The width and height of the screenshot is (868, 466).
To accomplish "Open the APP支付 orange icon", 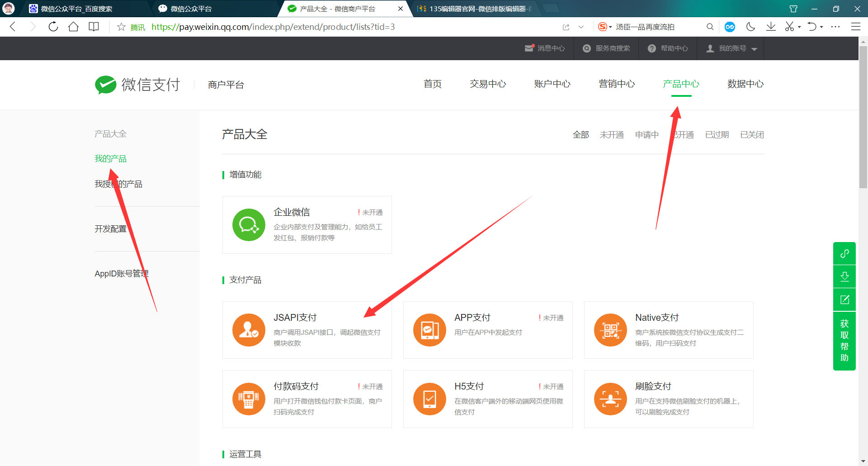I will pos(429,330).
